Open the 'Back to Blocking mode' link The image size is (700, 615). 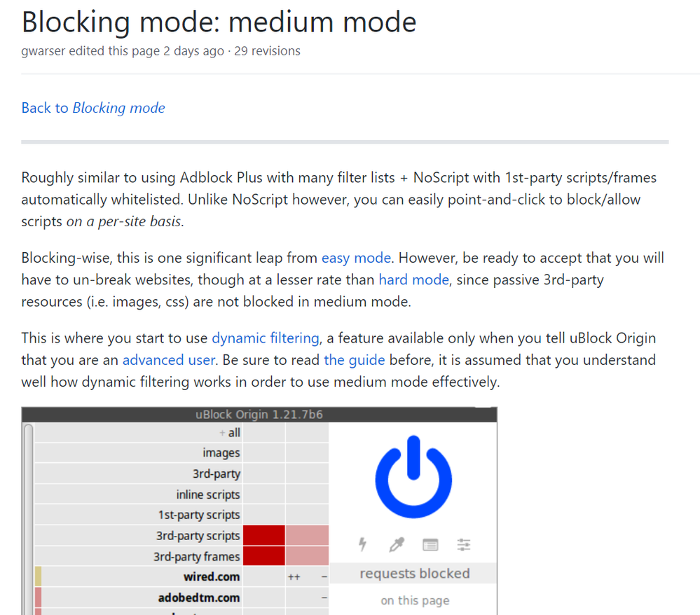[93, 108]
